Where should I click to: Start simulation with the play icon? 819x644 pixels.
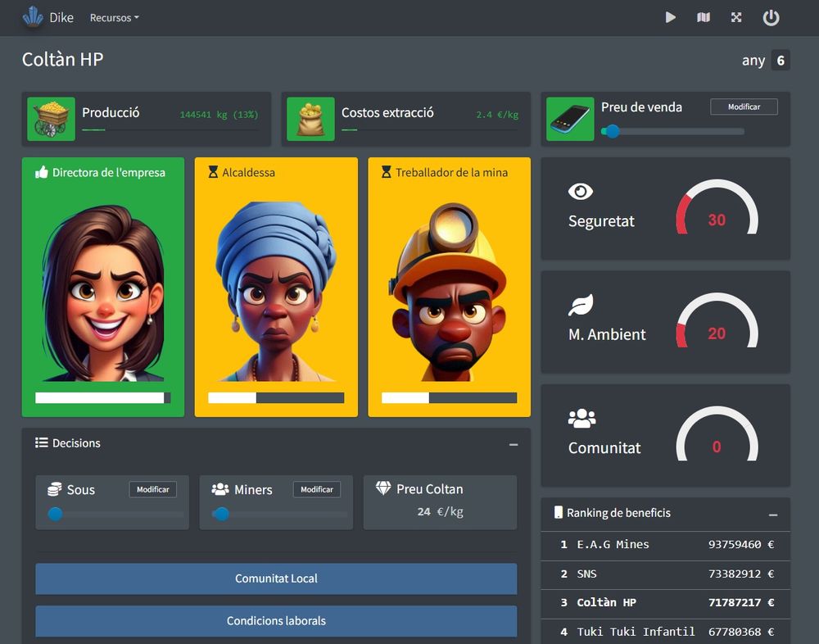pos(671,18)
